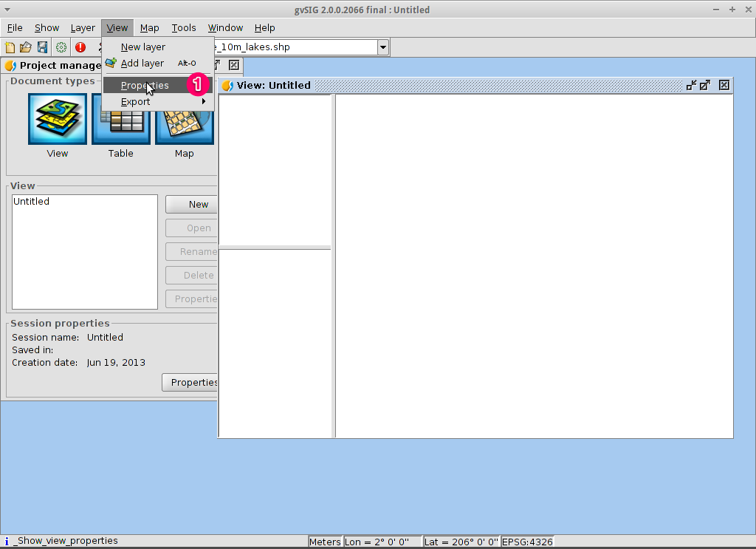This screenshot has width=756, height=549.
Task: Click the Open view button
Action: point(192,228)
